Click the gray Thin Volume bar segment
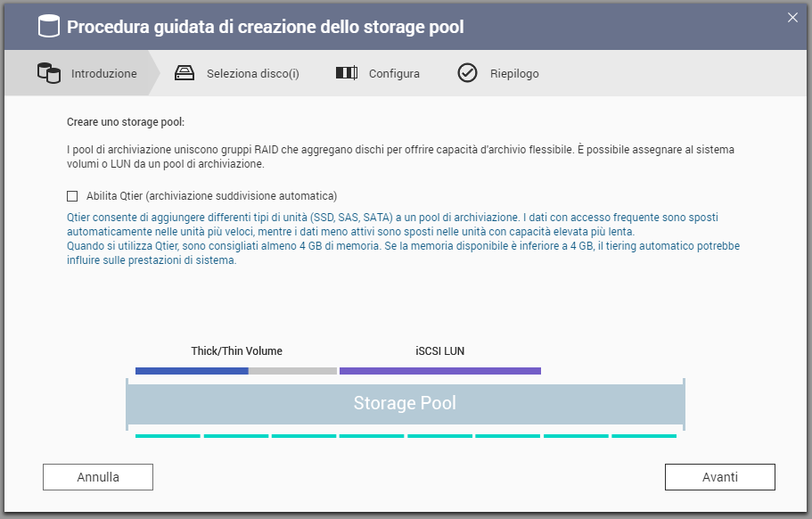The image size is (812, 519). pos(292,370)
